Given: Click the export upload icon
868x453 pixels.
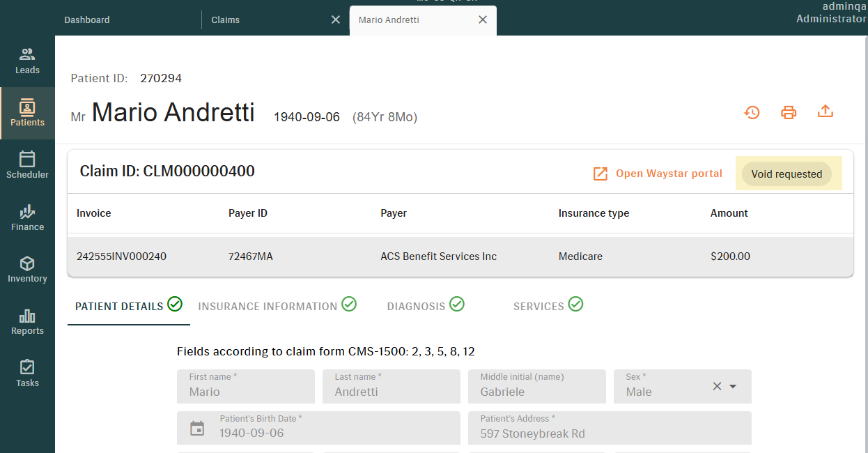Looking at the screenshot, I should [x=826, y=112].
